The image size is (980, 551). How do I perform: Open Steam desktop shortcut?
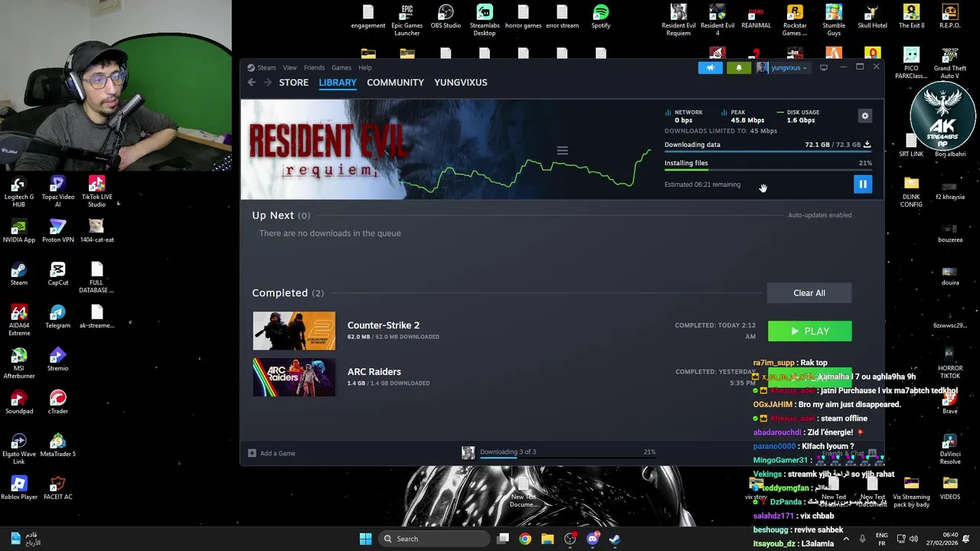18,274
